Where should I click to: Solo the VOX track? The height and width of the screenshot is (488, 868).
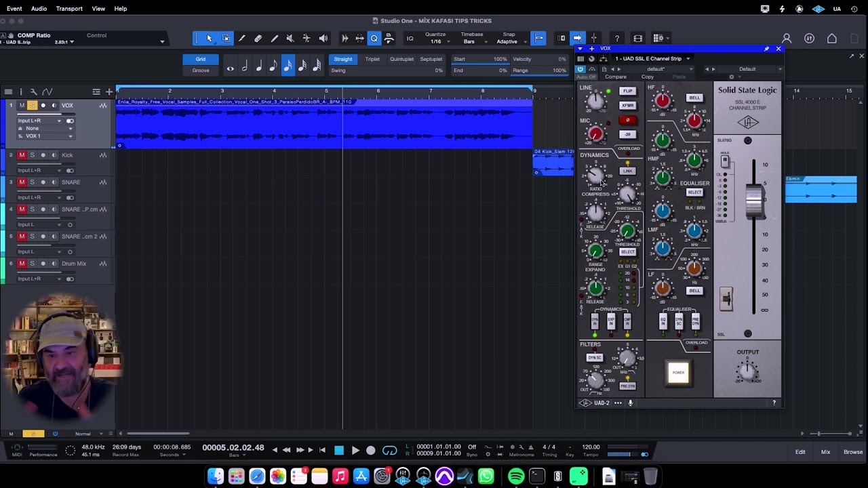pyautogui.click(x=32, y=106)
